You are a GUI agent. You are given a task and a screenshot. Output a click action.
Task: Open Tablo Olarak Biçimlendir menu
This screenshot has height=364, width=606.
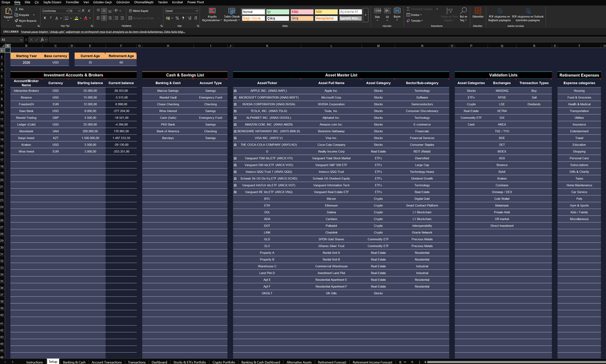[x=231, y=15]
